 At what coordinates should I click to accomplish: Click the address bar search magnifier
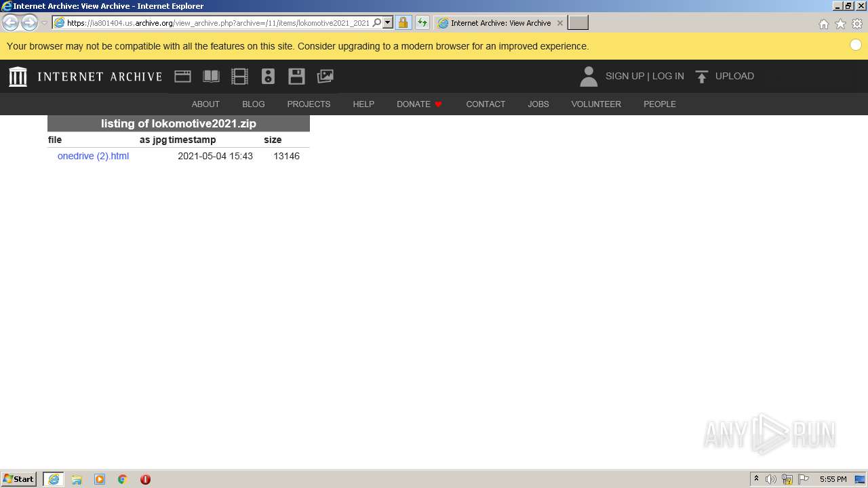pyautogui.click(x=377, y=23)
